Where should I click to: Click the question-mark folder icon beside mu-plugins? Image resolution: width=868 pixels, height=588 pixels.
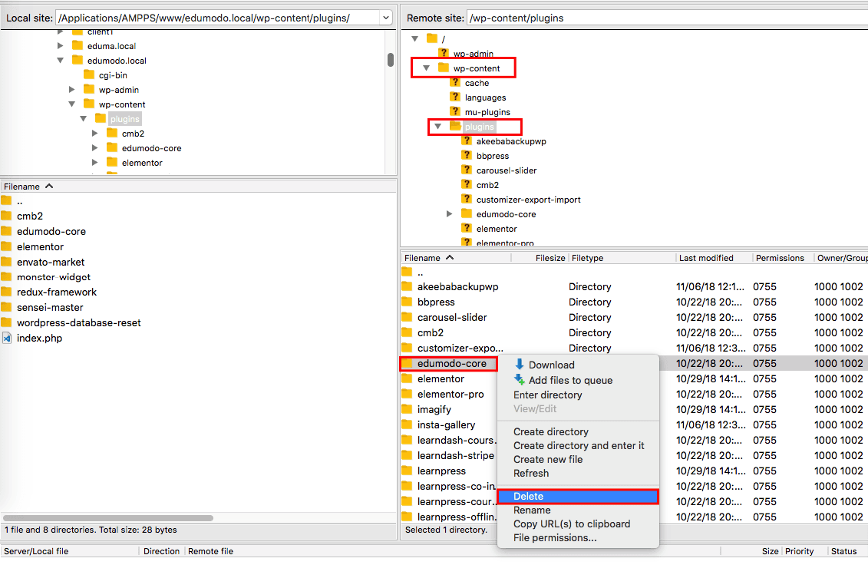[454, 112]
